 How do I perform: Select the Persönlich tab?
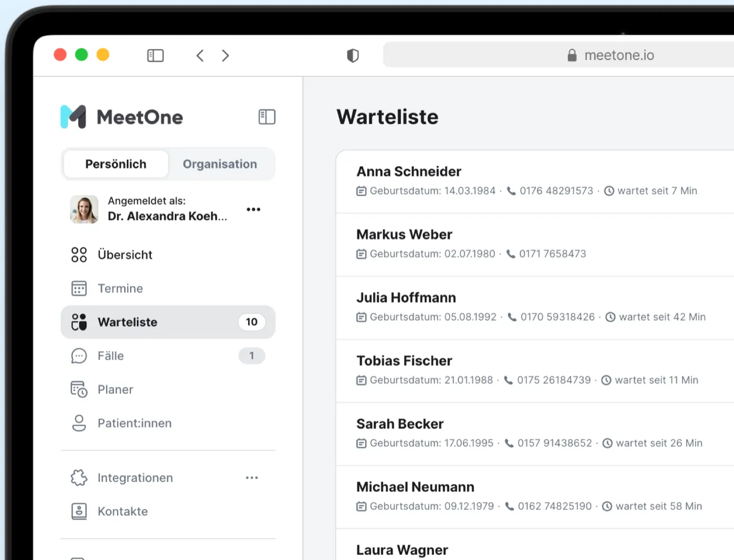pyautogui.click(x=116, y=164)
